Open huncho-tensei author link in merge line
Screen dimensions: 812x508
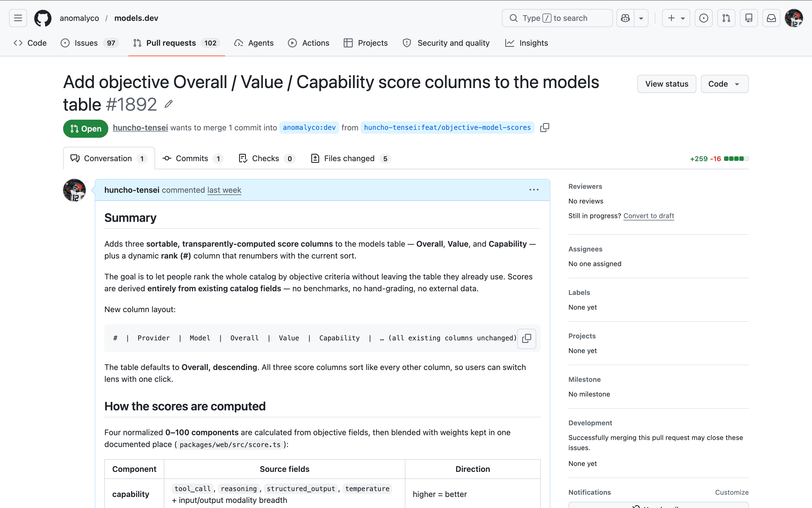[140, 128]
